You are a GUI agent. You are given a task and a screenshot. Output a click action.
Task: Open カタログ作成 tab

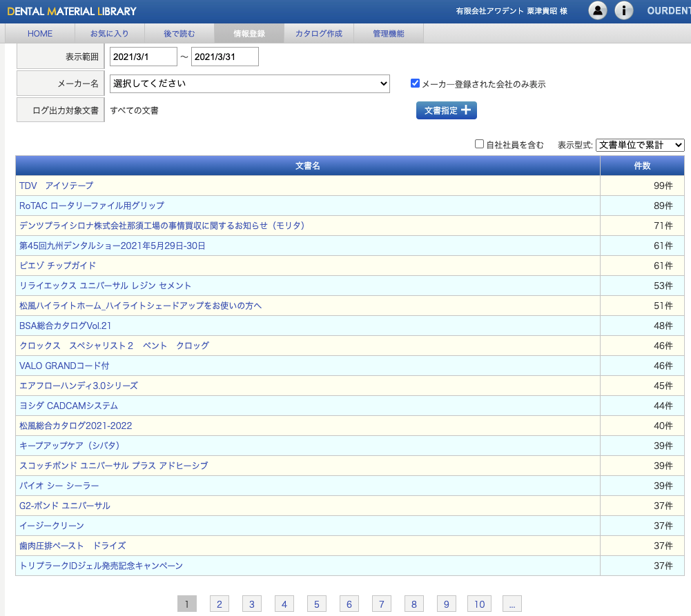pyautogui.click(x=319, y=34)
